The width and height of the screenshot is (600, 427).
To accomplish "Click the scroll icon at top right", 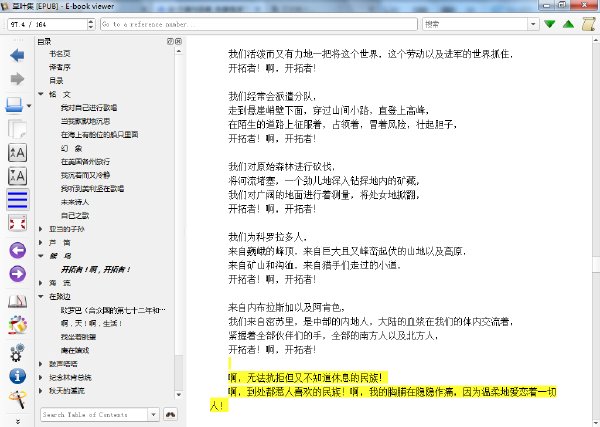I will coord(589,24).
